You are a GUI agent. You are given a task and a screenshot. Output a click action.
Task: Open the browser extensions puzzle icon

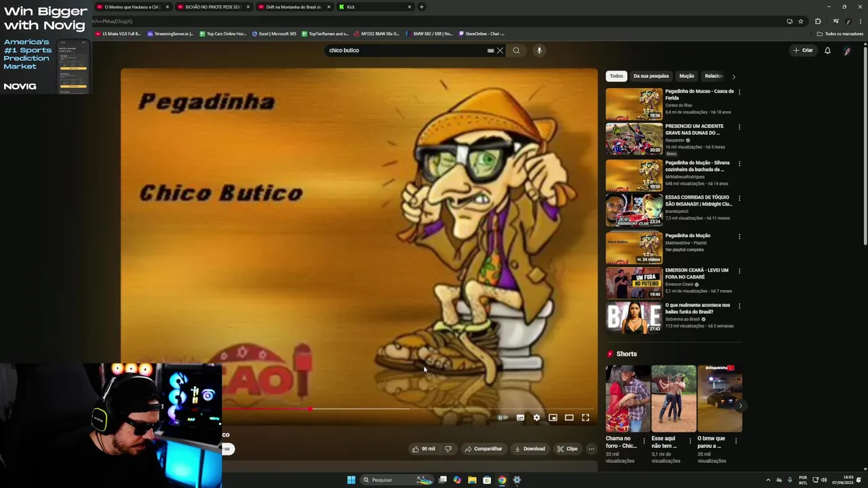(818, 21)
